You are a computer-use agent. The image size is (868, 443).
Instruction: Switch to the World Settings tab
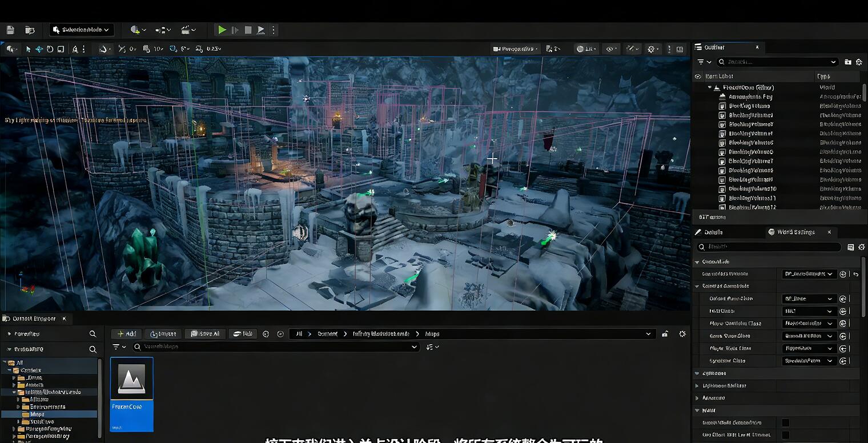click(x=795, y=232)
